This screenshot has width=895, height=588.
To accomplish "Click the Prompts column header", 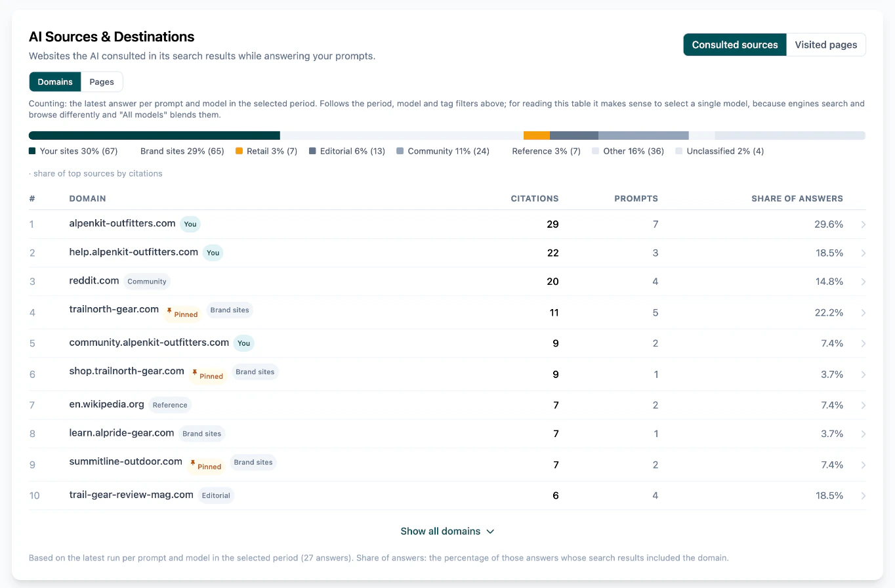I will tap(636, 198).
